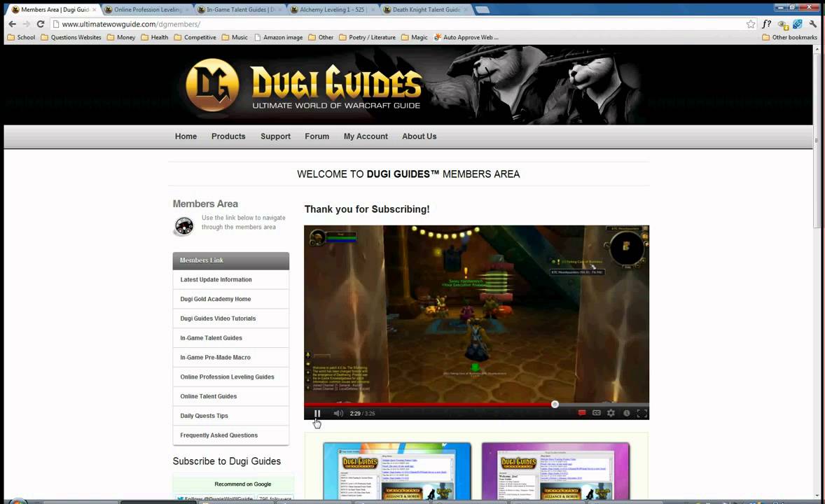Image resolution: width=825 pixels, height=504 pixels.
Task: Open the Auto Approve Web bookmark
Action: click(466, 37)
